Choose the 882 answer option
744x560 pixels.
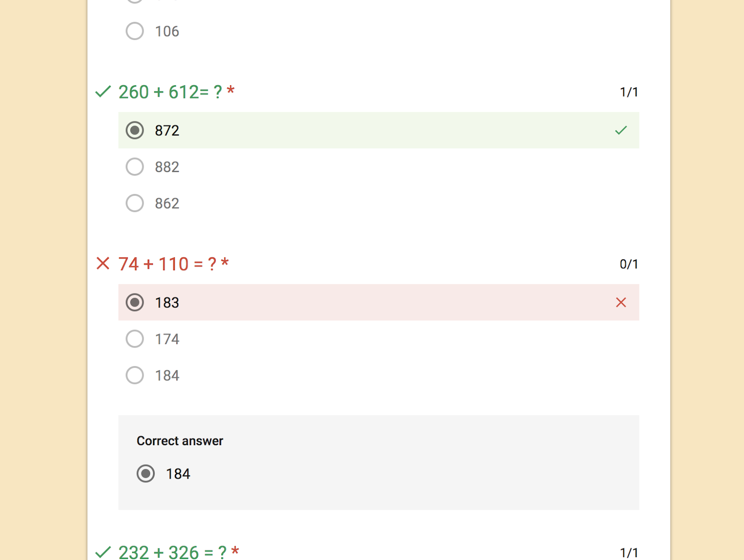tap(135, 167)
